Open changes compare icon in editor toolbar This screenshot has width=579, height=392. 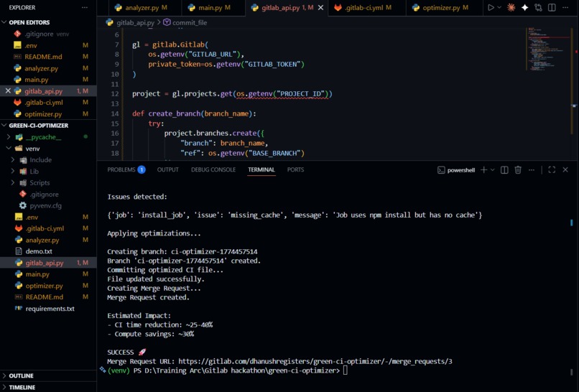pos(538,7)
